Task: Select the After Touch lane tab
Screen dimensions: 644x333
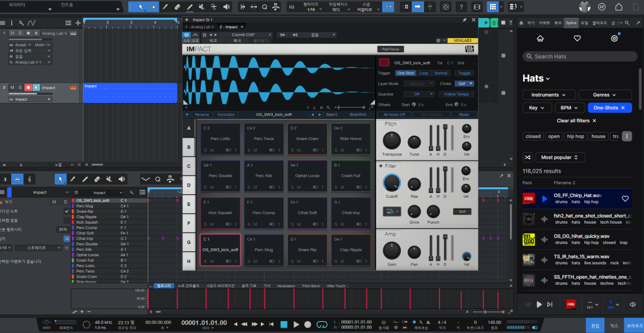Action: tap(336, 286)
